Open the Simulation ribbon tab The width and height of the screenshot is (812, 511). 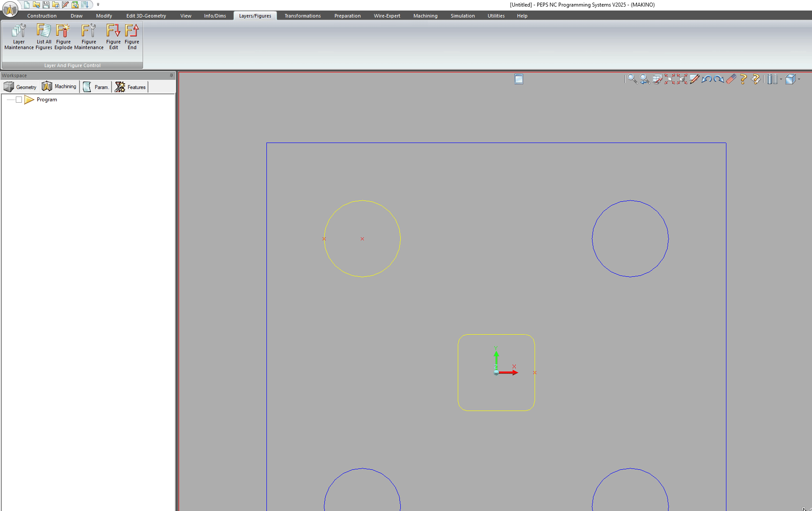coord(463,16)
